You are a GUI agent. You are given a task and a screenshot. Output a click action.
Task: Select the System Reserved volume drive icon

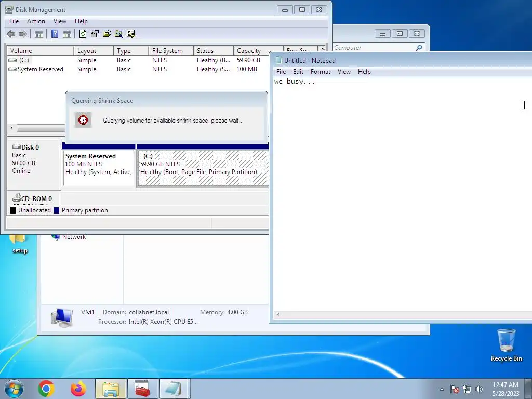12,69
